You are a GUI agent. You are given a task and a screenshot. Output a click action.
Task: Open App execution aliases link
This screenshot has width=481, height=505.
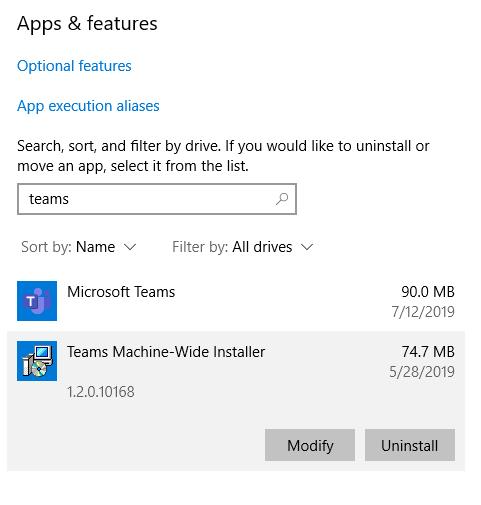(x=88, y=106)
